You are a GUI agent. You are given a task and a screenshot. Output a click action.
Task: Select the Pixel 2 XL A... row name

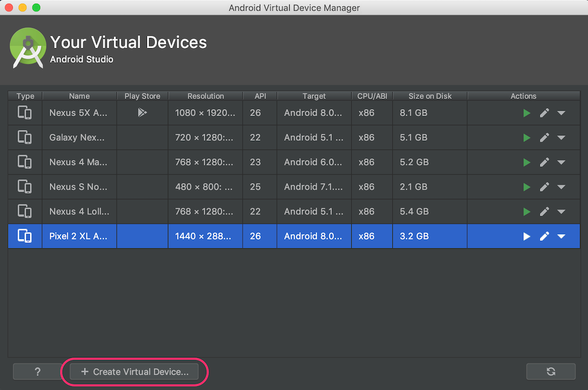click(79, 236)
